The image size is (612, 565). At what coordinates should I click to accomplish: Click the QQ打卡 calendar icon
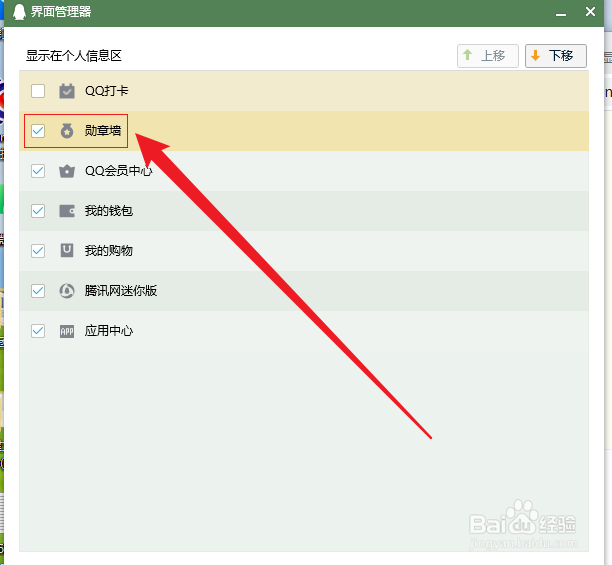coord(67,91)
